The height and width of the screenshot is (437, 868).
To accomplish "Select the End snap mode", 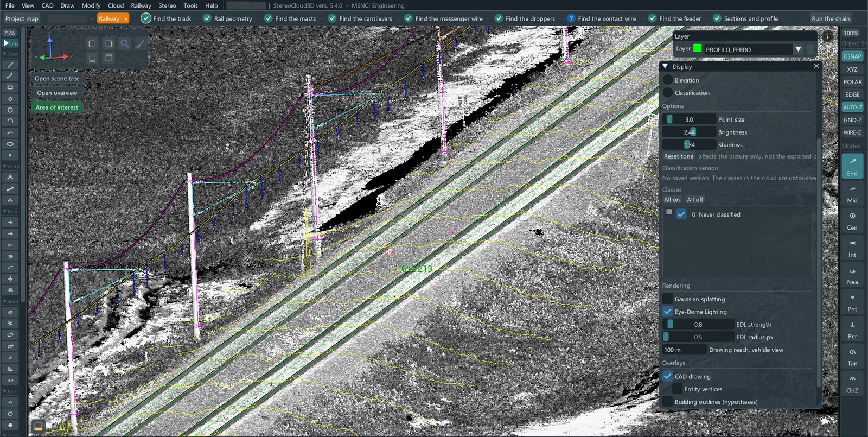I will (x=852, y=166).
